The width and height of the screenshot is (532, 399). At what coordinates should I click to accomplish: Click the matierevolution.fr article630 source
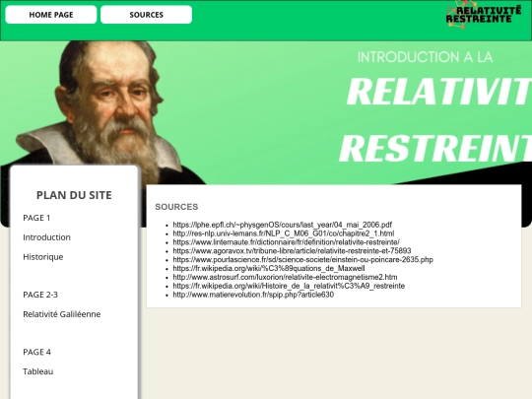[x=253, y=295]
